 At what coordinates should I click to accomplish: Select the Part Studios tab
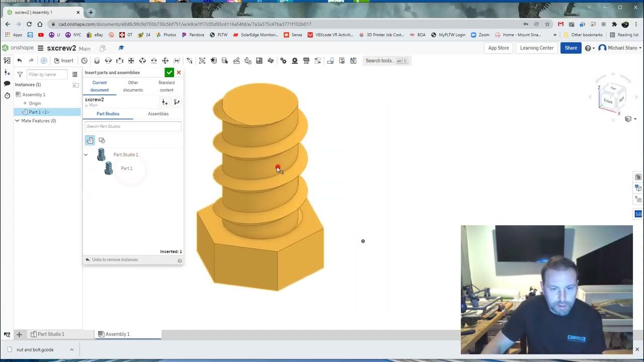pos(108,114)
